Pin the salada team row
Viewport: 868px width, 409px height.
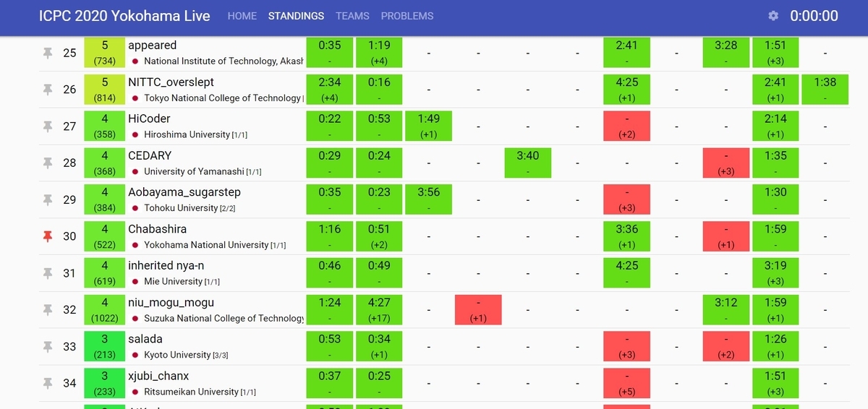click(48, 348)
